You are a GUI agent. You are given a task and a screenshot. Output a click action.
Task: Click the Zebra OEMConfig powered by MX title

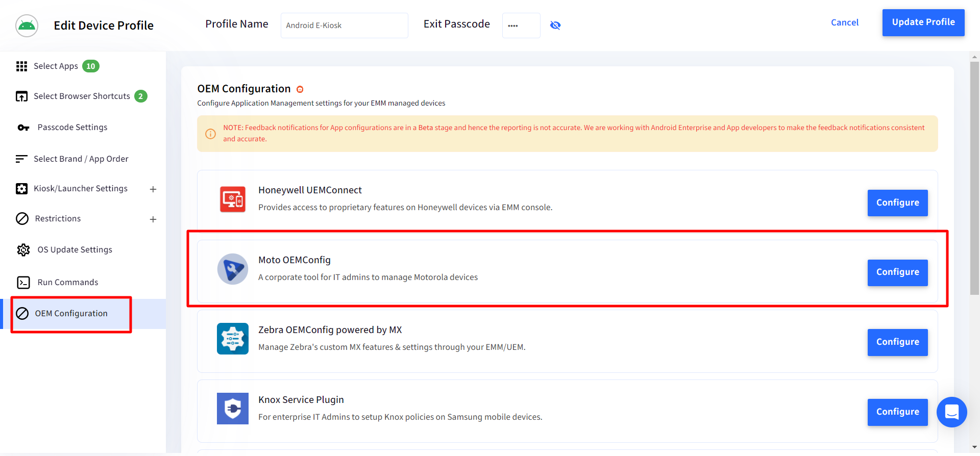(330, 330)
